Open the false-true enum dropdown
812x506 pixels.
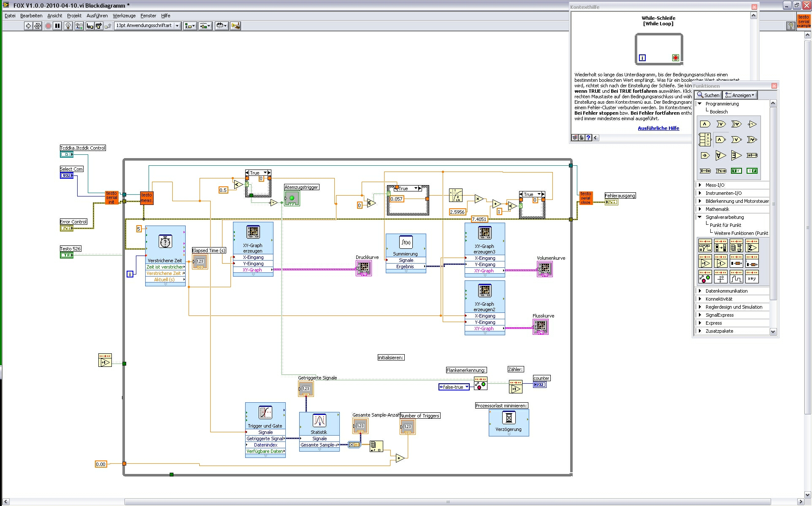click(x=467, y=387)
